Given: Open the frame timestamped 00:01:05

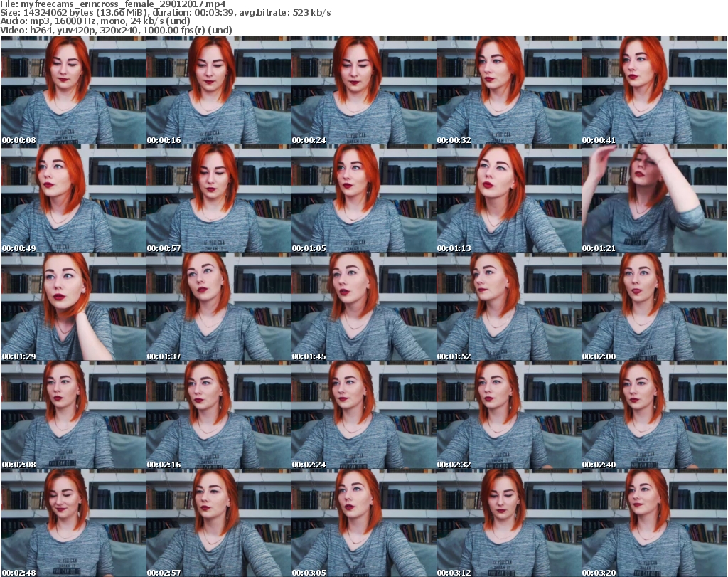Looking at the screenshot, I should point(363,199).
